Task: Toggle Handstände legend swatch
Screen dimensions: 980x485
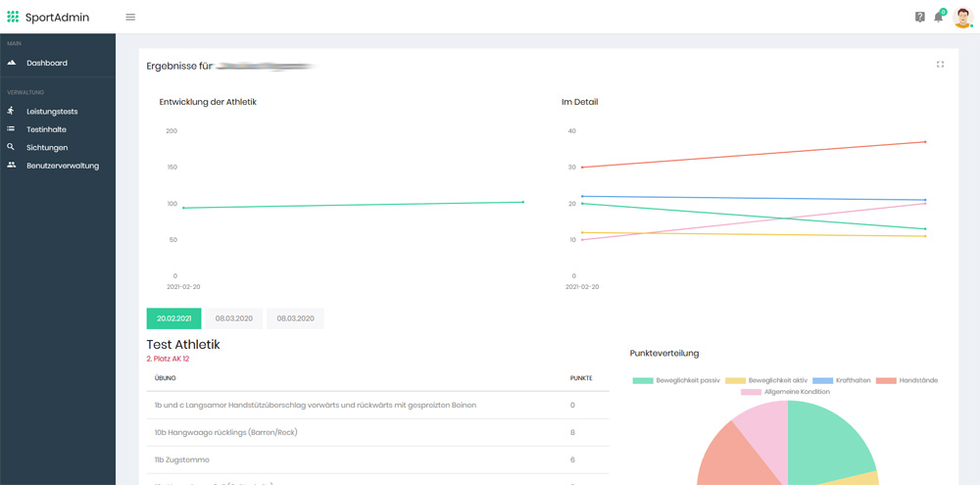Action: tap(886, 380)
